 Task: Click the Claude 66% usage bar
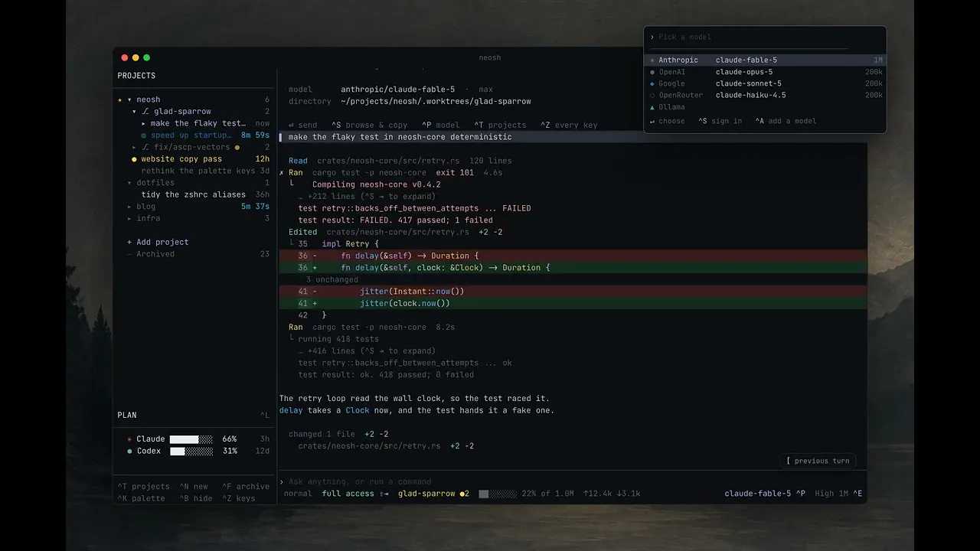(191, 439)
